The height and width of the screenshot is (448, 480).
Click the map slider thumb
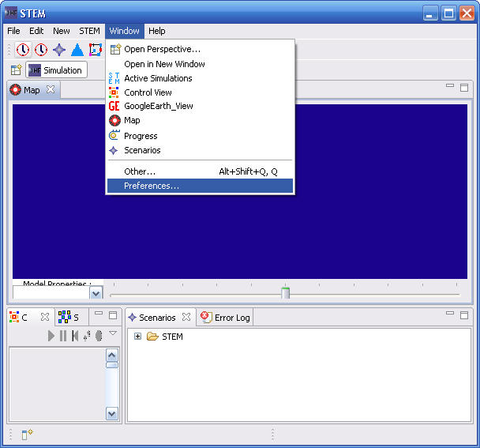(286, 293)
